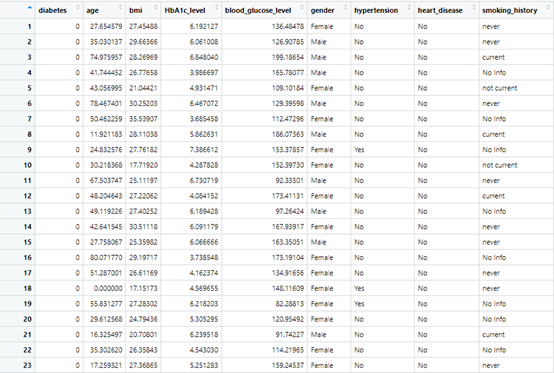Click the blue sort arrow in row-index header
The width and height of the screenshot is (554, 373).
coord(30,8)
